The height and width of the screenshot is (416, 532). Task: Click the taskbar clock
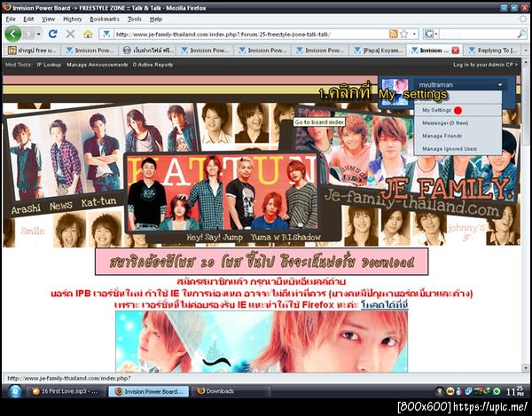pyautogui.click(x=515, y=391)
